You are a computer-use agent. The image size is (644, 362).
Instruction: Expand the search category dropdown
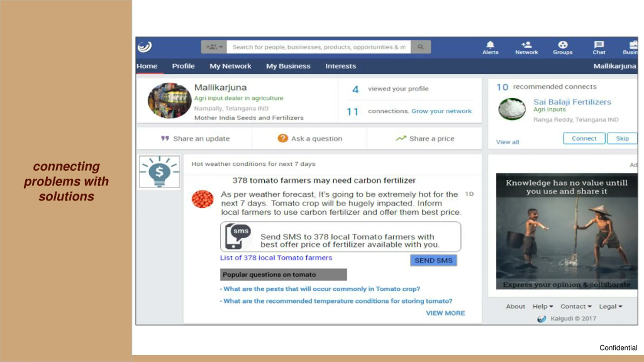[214, 47]
